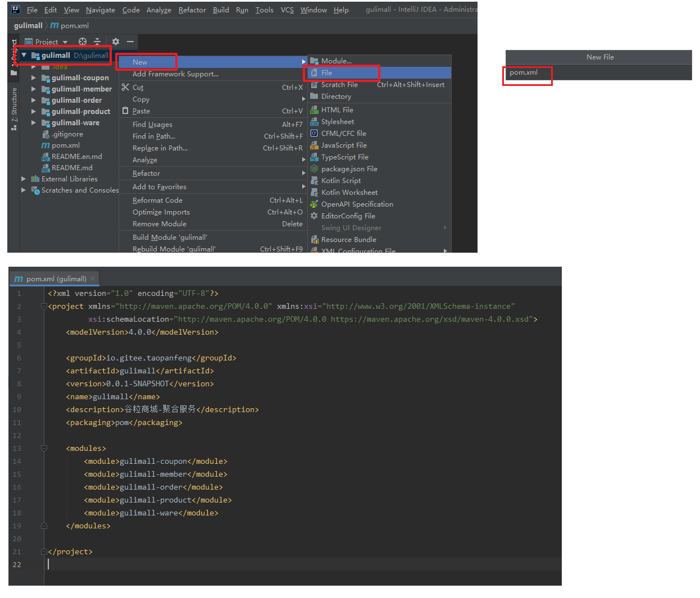Click the OpenAPI Specification icon
The width and height of the screenshot is (700, 598).
pyautogui.click(x=315, y=204)
